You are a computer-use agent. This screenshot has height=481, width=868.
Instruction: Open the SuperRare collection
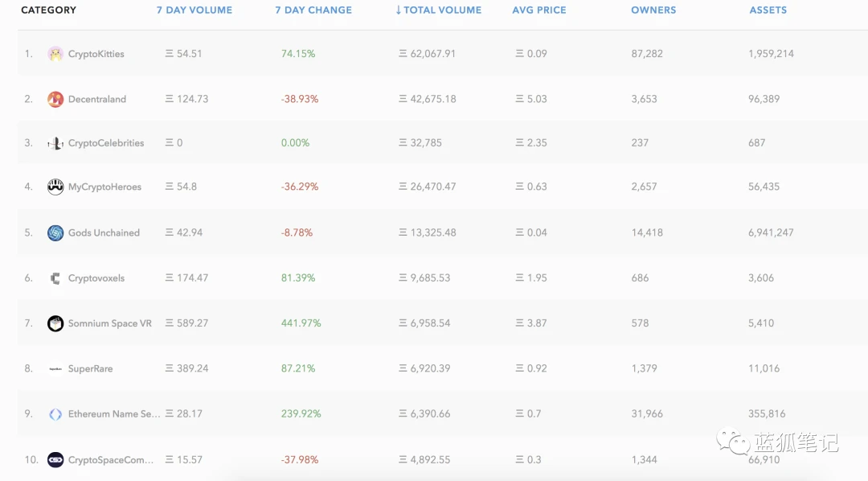(90, 368)
